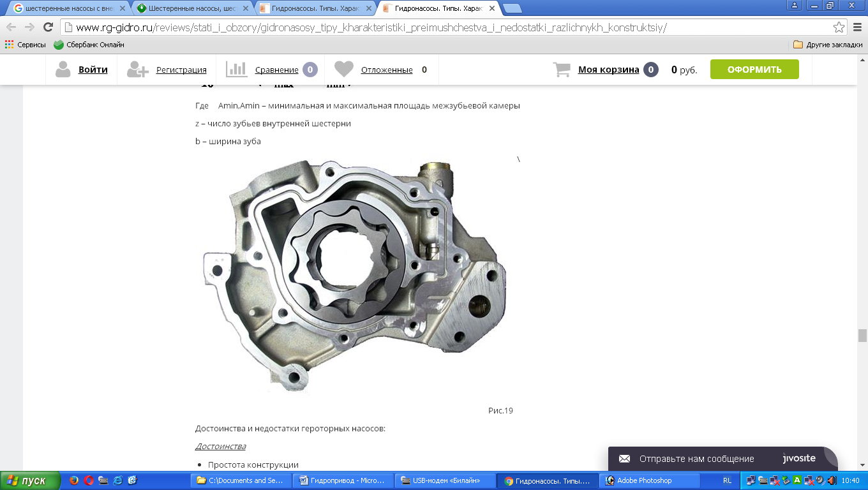Click the add-user icon beside Регистрация
This screenshot has width=868, height=490.
point(138,70)
